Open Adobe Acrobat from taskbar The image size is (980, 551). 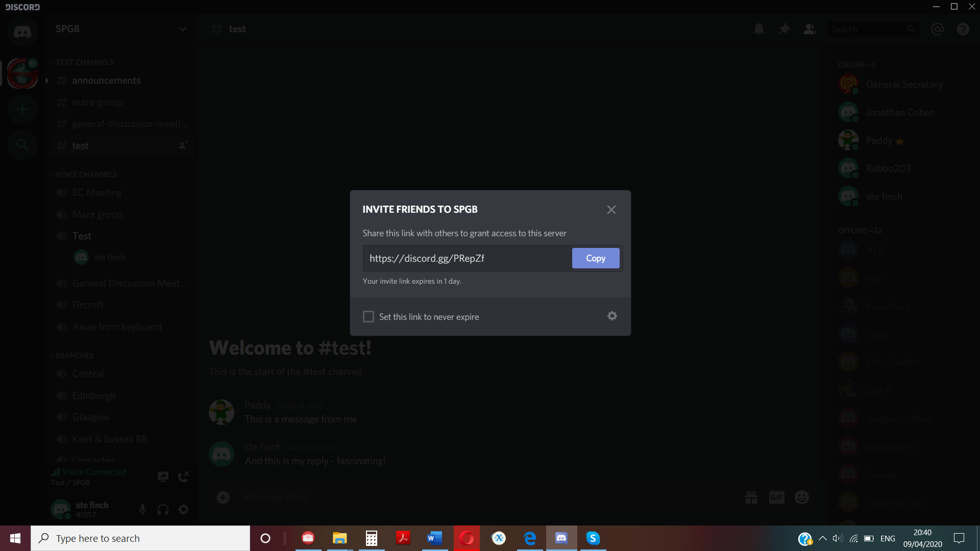pyautogui.click(x=403, y=538)
